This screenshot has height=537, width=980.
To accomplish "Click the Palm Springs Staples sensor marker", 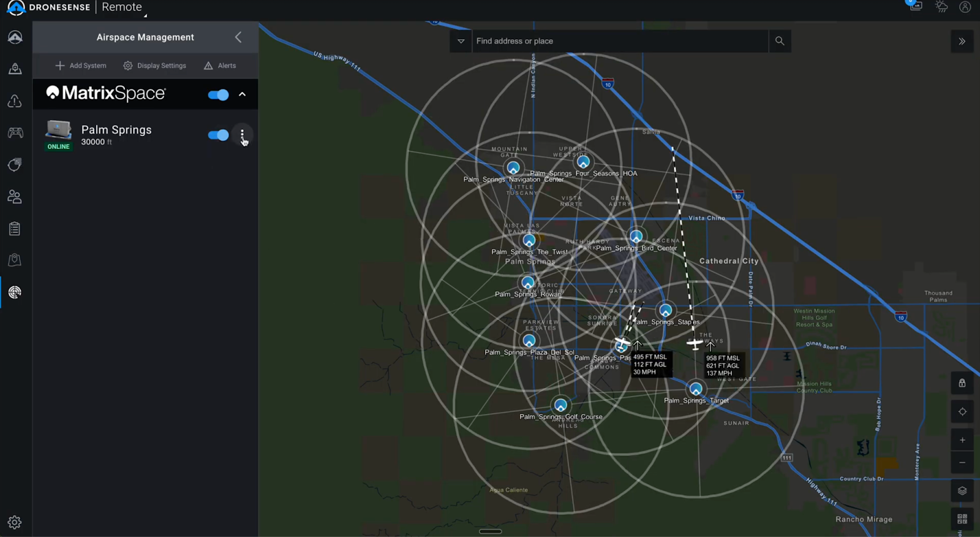I will click(x=665, y=310).
